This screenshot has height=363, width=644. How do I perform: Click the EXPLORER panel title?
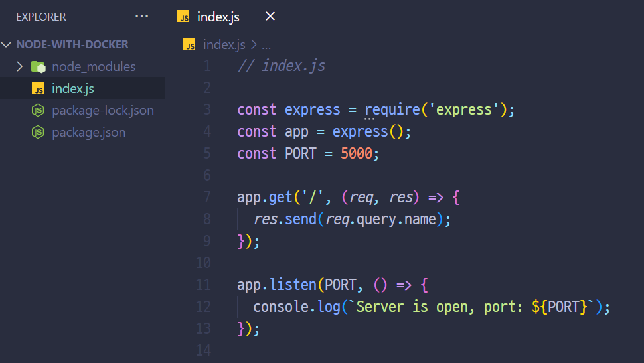tap(41, 17)
